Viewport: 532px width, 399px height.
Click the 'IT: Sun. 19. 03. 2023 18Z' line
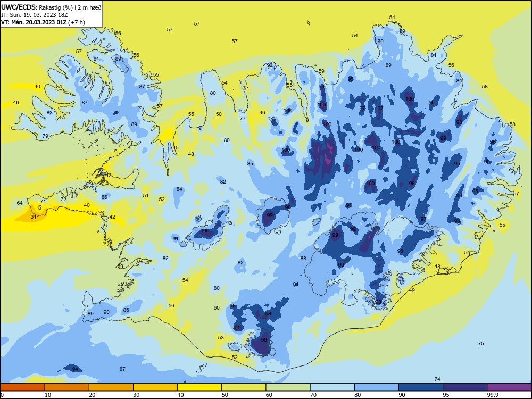click(x=34, y=15)
